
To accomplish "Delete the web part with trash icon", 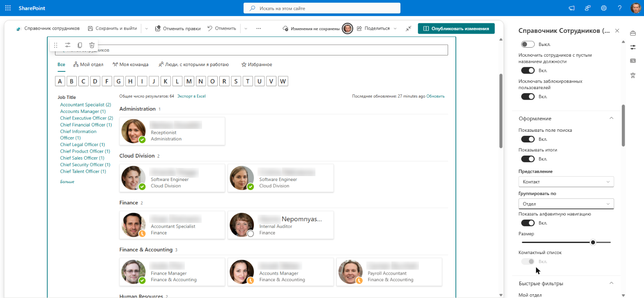I will point(92,45).
